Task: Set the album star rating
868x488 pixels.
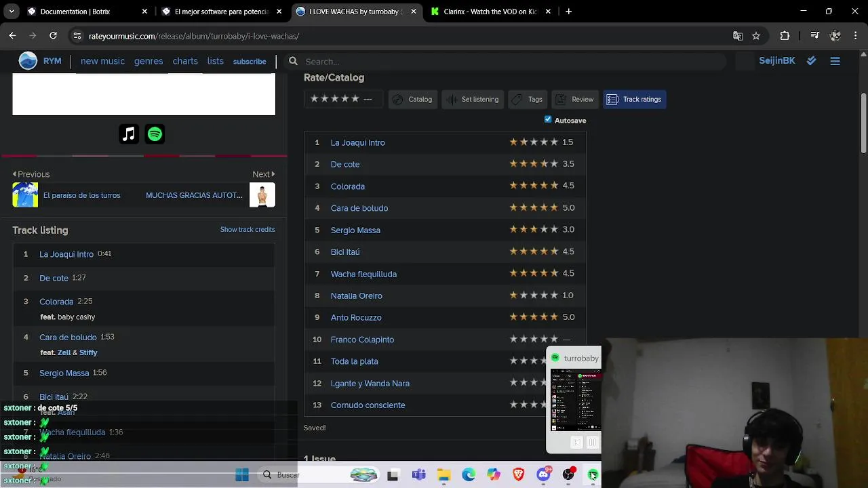Action: point(335,99)
